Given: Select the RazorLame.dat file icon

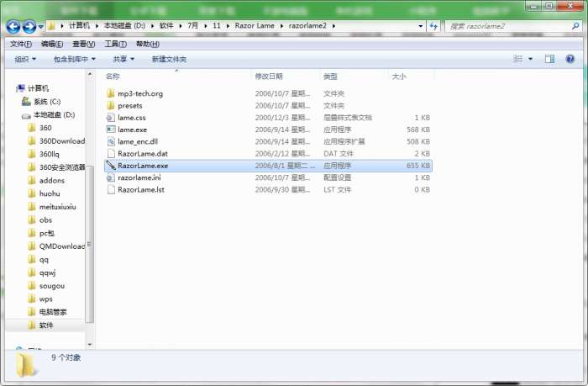Looking at the screenshot, I should [111, 154].
